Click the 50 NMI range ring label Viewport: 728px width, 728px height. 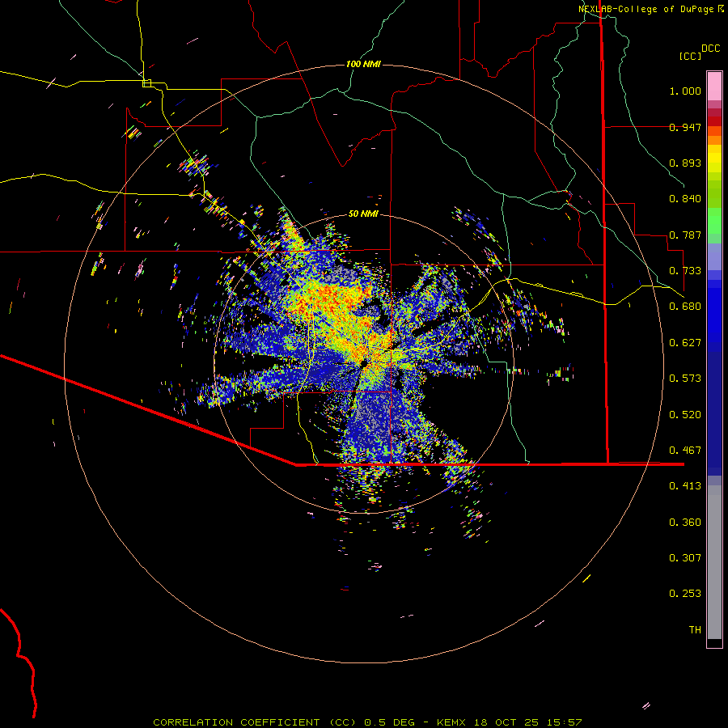point(363,214)
